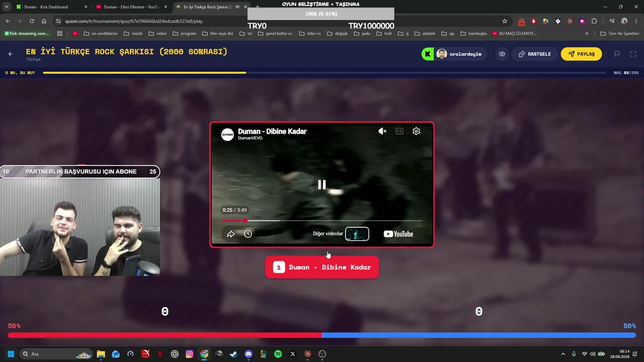
Task: Open the 'film veya dizi' bookmark folder
Action: tap(218, 34)
